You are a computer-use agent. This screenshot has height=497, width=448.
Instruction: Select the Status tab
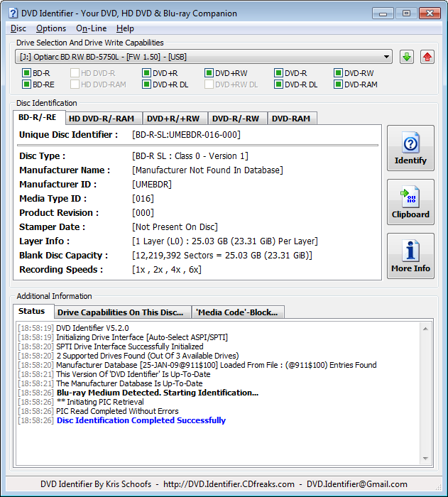tap(32, 311)
